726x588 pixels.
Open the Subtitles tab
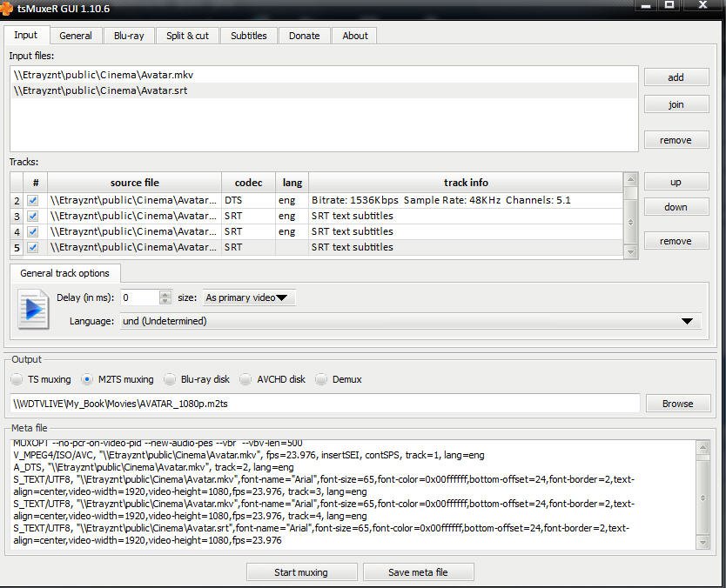[249, 36]
